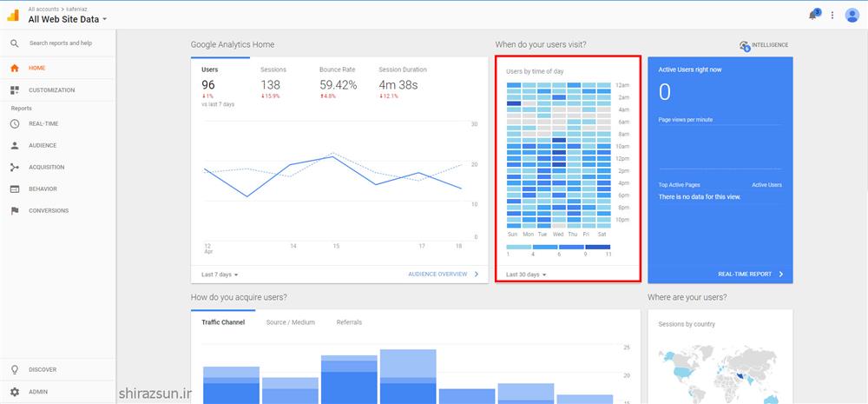Viewport: 868px width, 404px height.
Task: Switch to the Source / Medium tab
Action: (x=290, y=322)
